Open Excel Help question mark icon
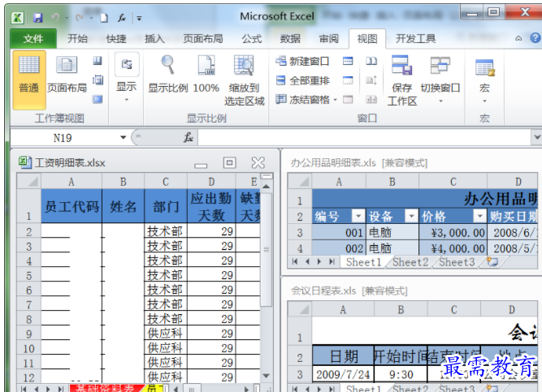 click(x=535, y=38)
